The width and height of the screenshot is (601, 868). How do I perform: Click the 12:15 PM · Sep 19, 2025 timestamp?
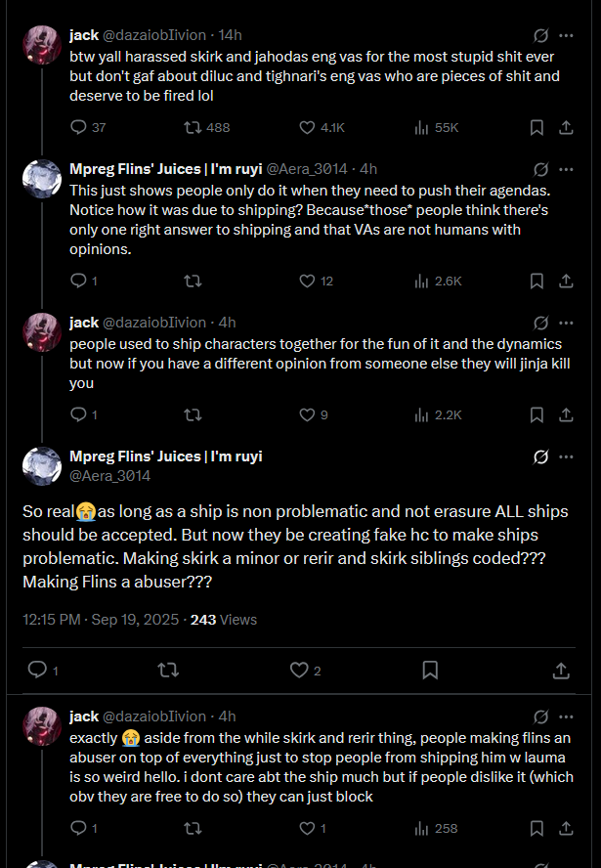[x=102, y=619]
